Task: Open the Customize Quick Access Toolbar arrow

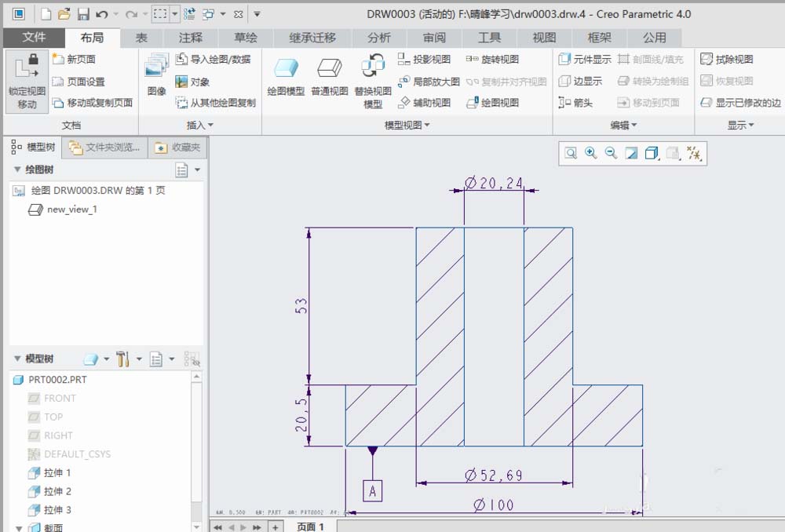Action: point(257,14)
